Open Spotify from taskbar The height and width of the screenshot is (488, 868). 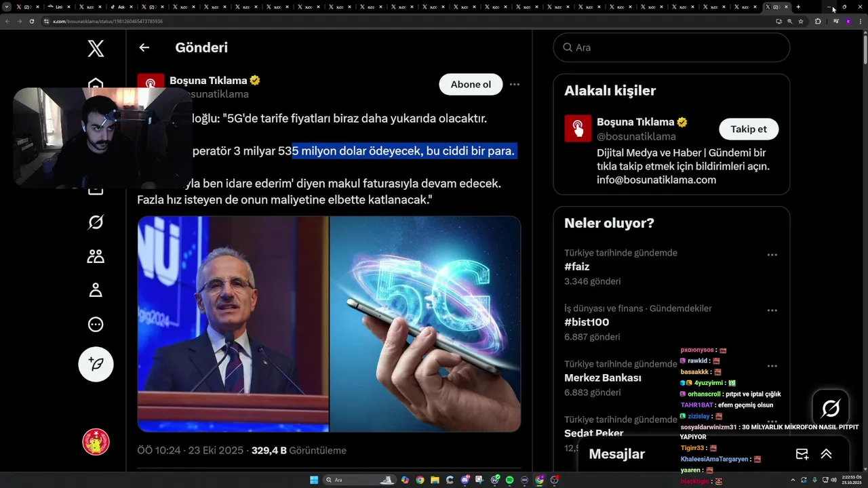[x=509, y=480]
